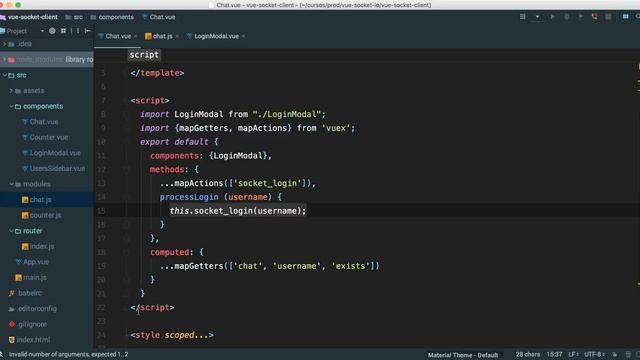Click the blue project structure icon in toolbar
Screen dimensions: 640x360
pyautogui.click(x=625, y=17)
